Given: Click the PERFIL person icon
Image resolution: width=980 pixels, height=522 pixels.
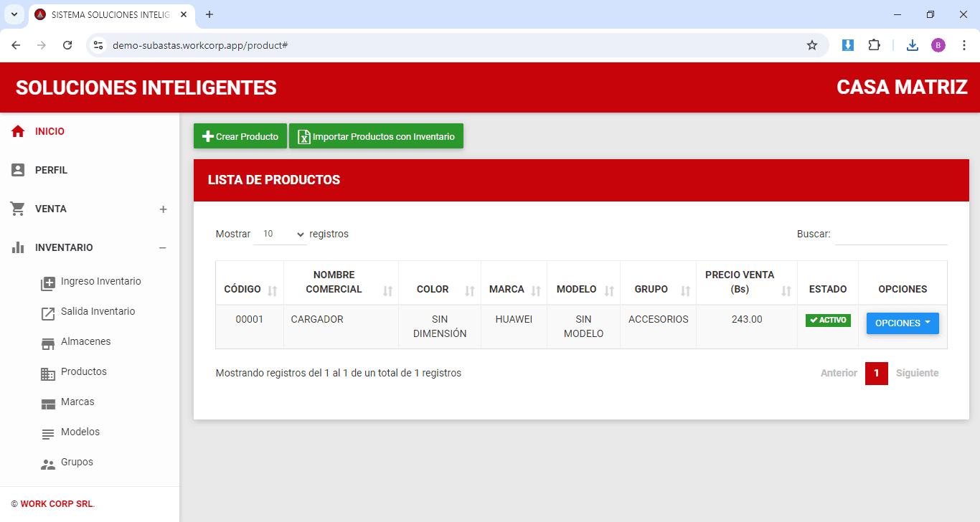Looking at the screenshot, I should (18, 170).
